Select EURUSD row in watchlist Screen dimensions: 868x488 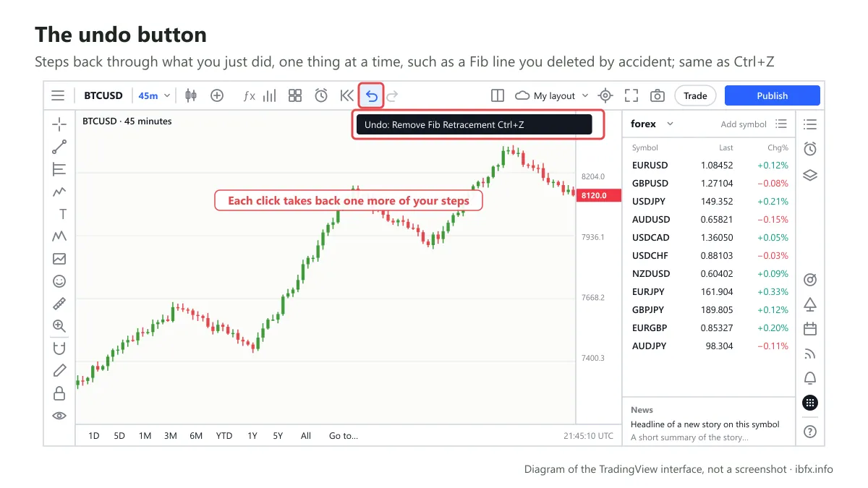coord(710,165)
